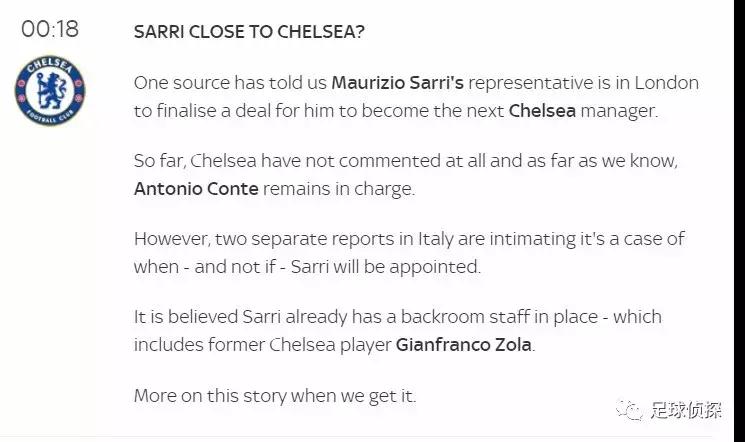The height and width of the screenshot is (442, 745).
Task: Click bold "Chelsea" before the word manager
Action: (x=542, y=110)
